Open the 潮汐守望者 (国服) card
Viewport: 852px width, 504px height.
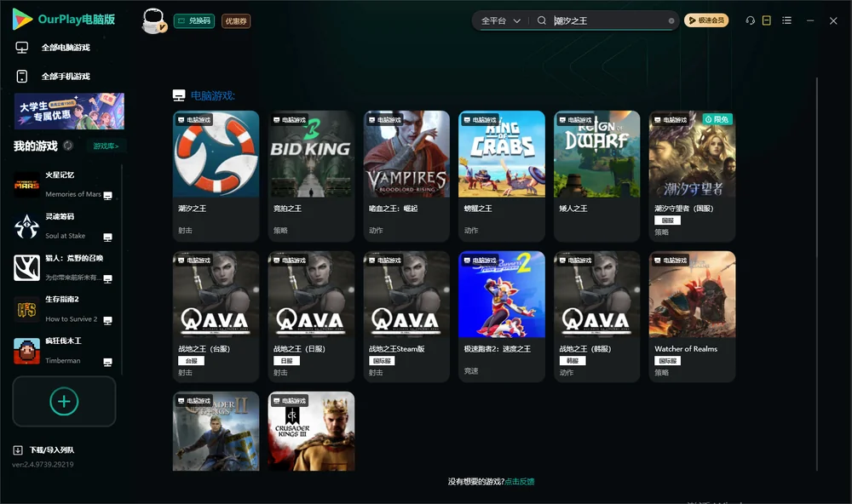(692, 176)
